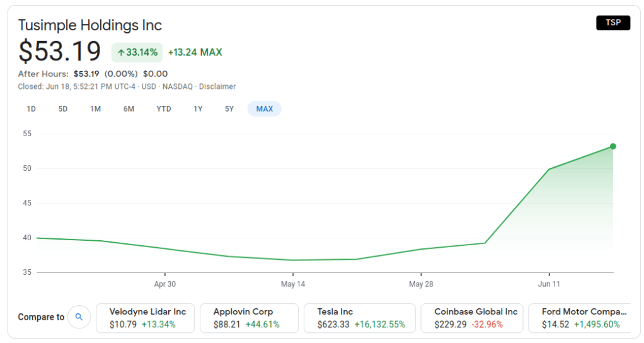This screenshot has height=343, width=644.
Task: Click the May 14 axis label
Action: coord(293,284)
